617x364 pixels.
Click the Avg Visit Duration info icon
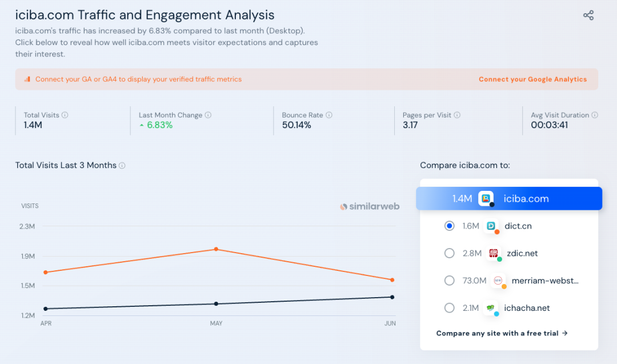tap(595, 115)
